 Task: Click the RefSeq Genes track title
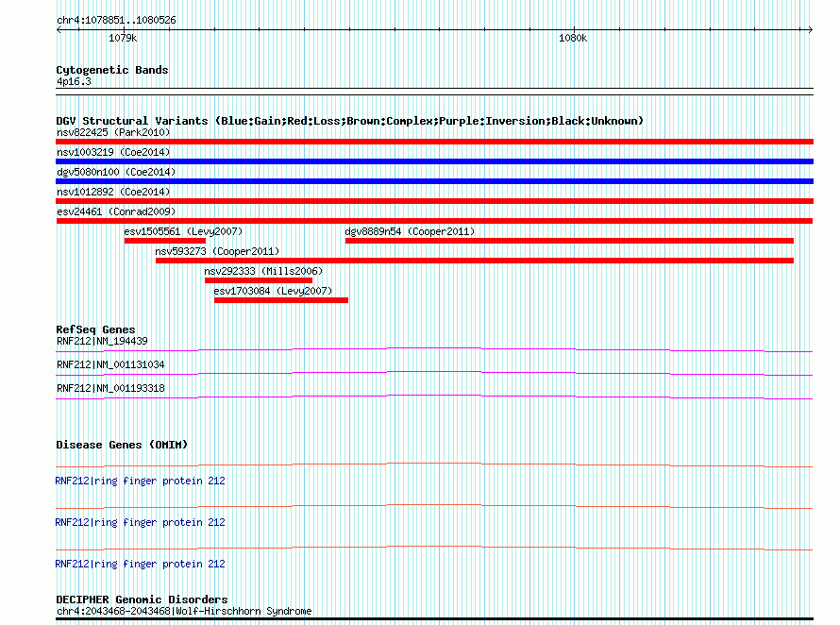click(x=95, y=329)
